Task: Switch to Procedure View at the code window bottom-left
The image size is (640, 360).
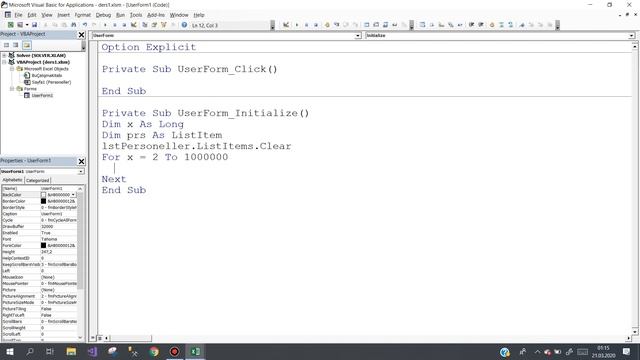Action: [x=93, y=338]
